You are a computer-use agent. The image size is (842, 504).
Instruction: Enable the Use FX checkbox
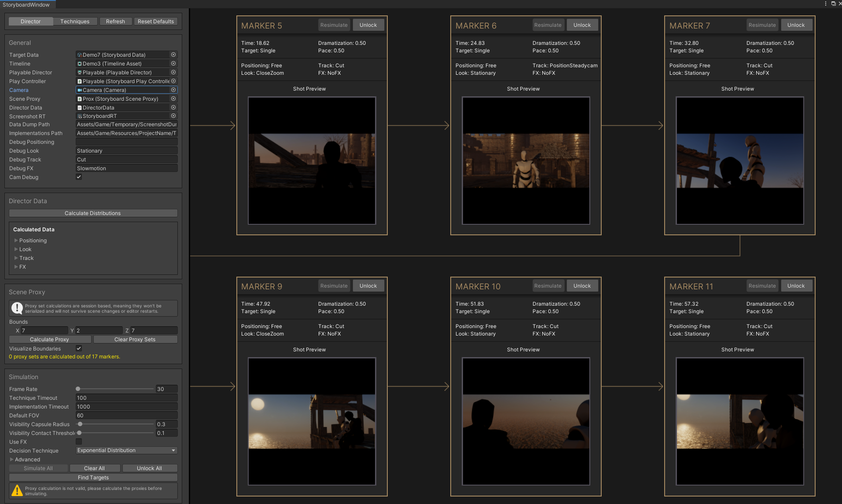pos(78,442)
